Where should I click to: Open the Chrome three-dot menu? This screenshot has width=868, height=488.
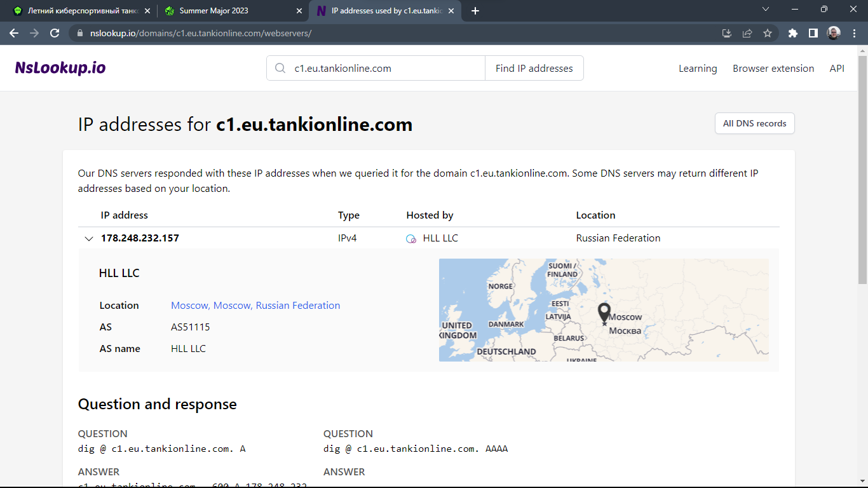pos(854,33)
